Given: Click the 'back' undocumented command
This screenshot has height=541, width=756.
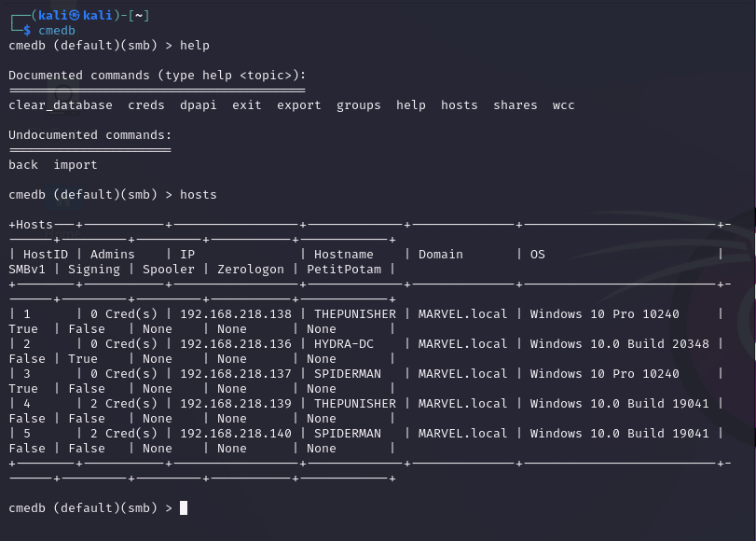Looking at the screenshot, I should click(23, 164).
